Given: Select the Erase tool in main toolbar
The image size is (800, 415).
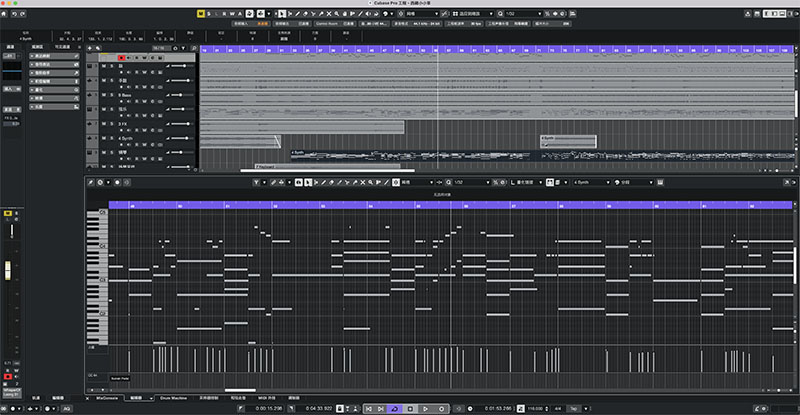Looking at the screenshot, I should click(305, 14).
